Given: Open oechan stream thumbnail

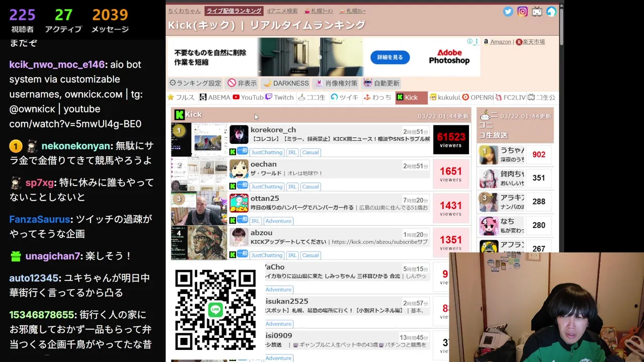Looking at the screenshot, I should (199, 174).
